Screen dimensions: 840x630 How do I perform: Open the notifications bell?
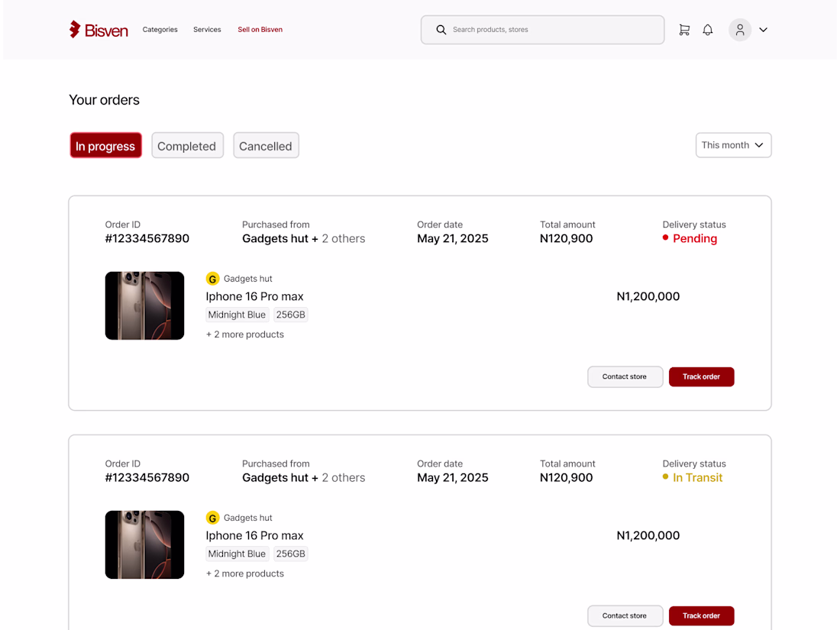pos(708,30)
